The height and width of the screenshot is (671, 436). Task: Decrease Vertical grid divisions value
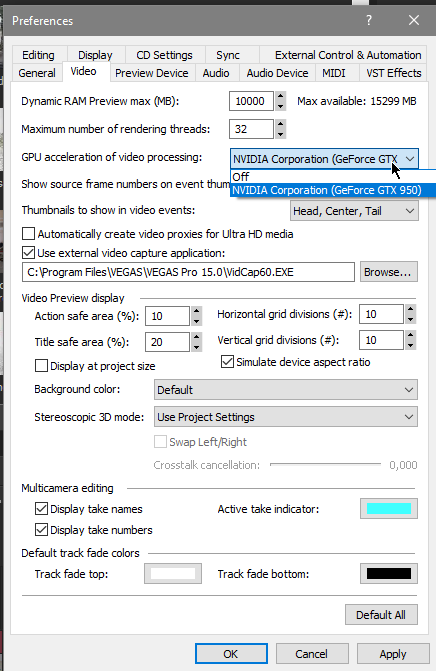click(410, 345)
